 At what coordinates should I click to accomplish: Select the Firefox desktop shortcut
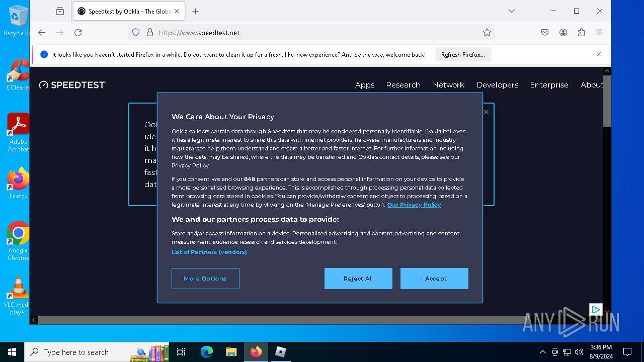coord(18,183)
